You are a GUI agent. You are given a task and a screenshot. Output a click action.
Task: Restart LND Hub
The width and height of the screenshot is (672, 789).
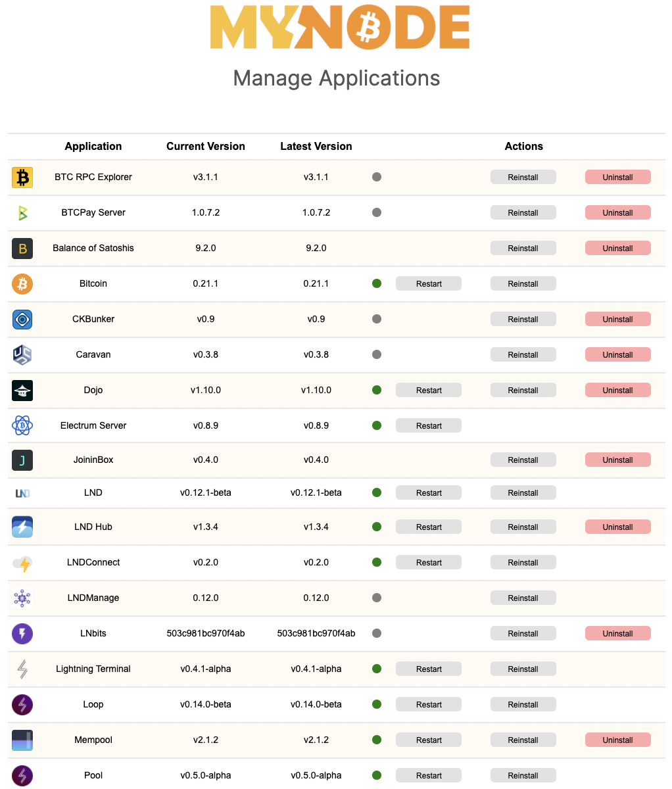click(x=429, y=527)
